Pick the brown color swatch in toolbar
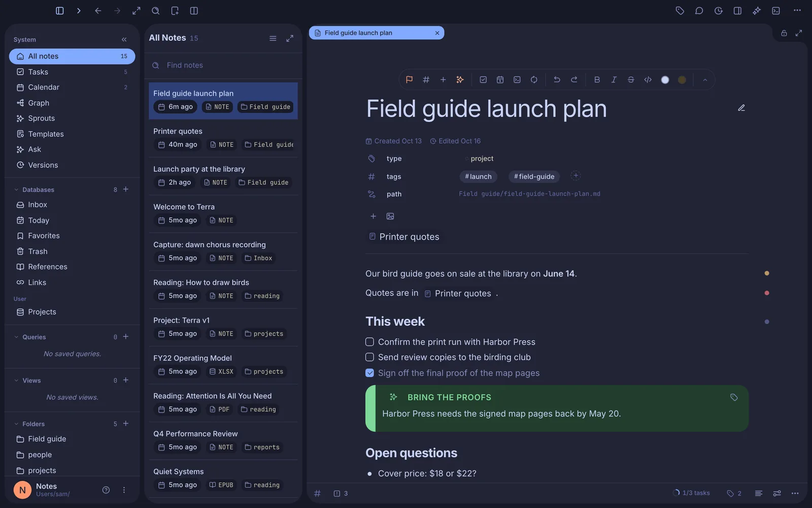The height and width of the screenshot is (508, 812). click(682, 80)
